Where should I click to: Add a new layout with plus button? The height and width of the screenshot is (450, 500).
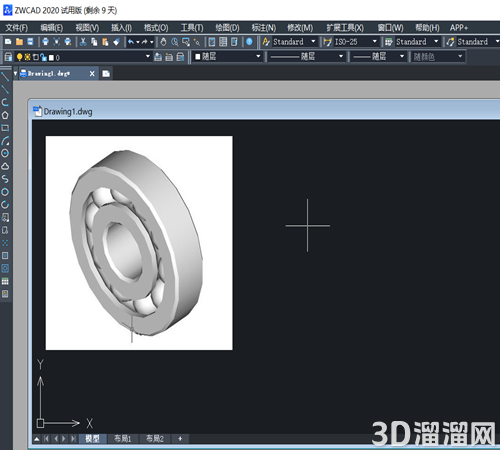click(x=180, y=439)
